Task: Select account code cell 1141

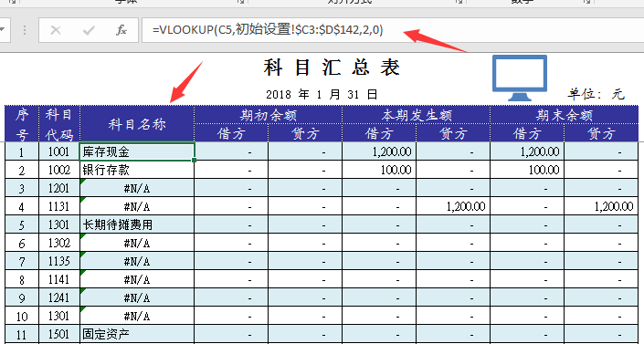Action: tap(59, 279)
